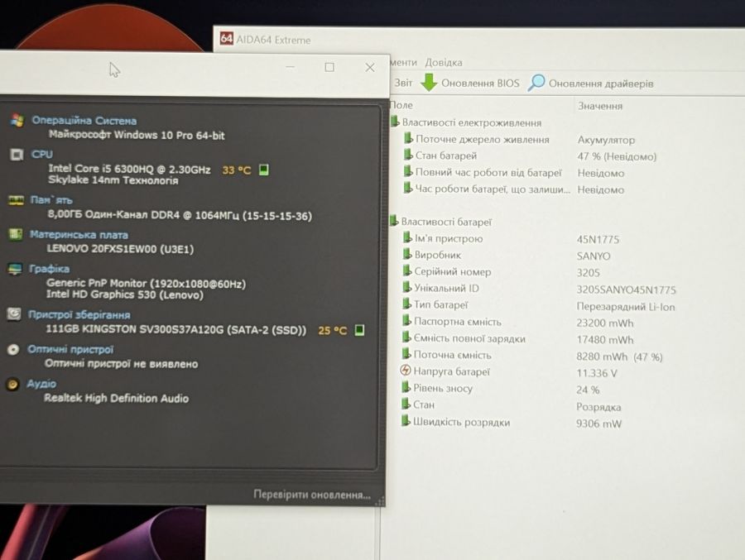Click the Intel Core i5 6300HQ text
This screenshot has width=745, height=560.
(129, 169)
